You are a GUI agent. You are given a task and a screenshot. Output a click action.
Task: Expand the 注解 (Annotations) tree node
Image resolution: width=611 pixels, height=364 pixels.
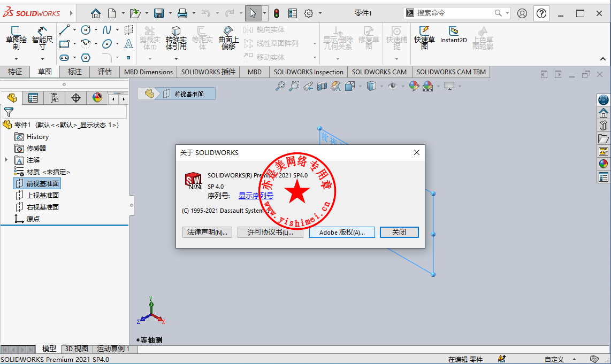6,160
